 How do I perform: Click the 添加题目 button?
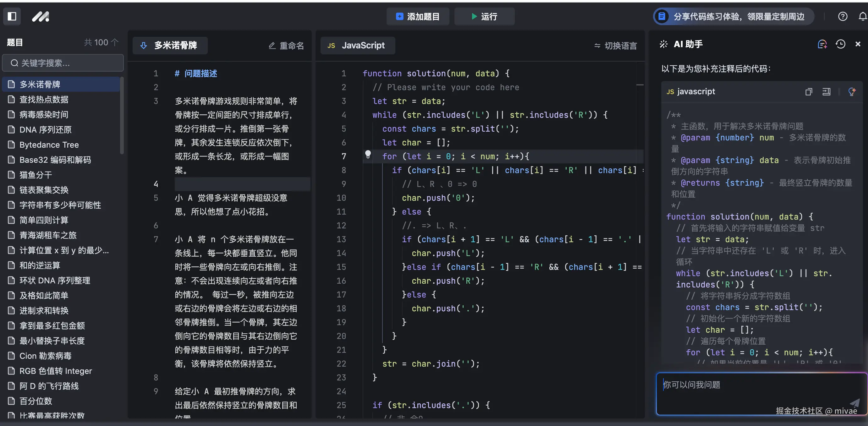coord(417,17)
